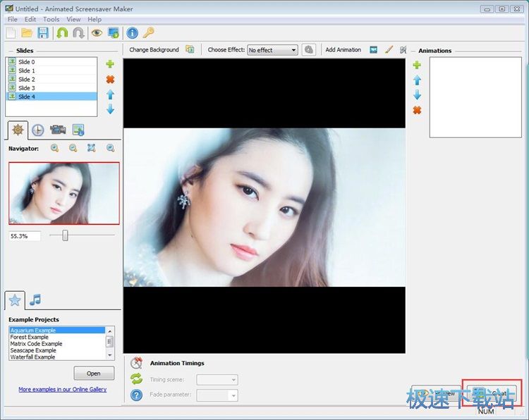Select Slide 0 in the list

coord(51,62)
